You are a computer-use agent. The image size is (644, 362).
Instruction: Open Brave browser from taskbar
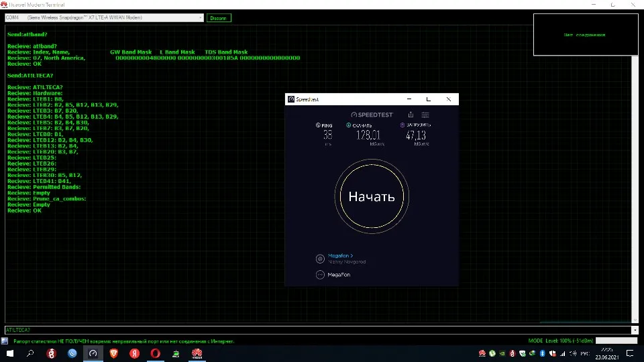point(114,353)
